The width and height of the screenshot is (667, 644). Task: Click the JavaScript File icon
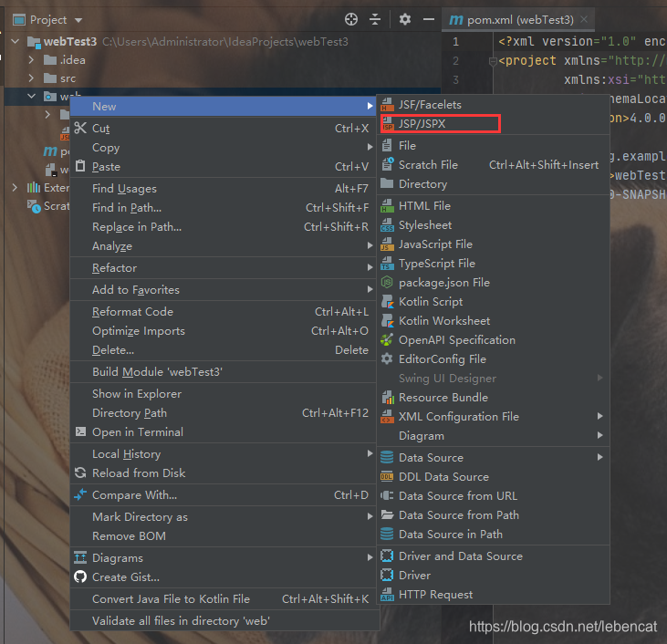[x=387, y=244]
